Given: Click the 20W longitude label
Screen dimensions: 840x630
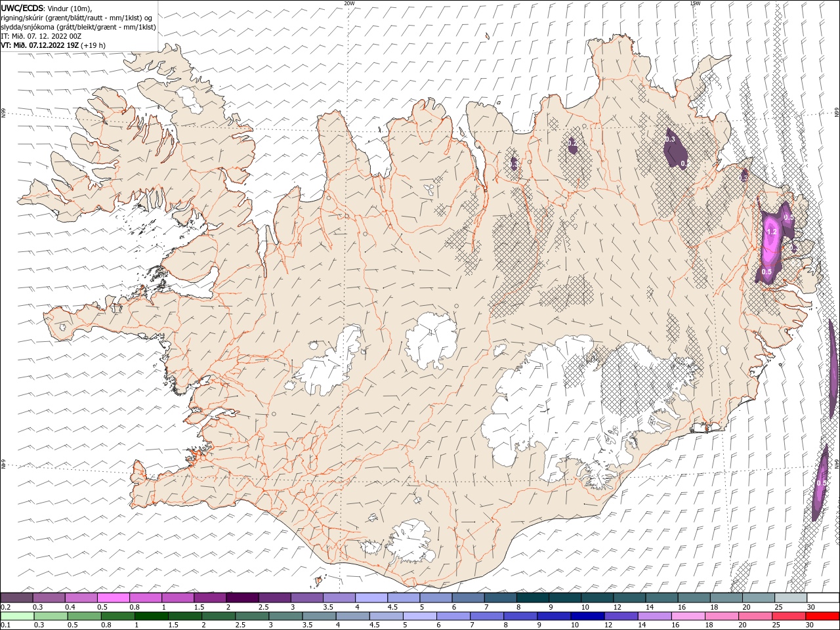Looking at the screenshot, I should [x=349, y=3].
